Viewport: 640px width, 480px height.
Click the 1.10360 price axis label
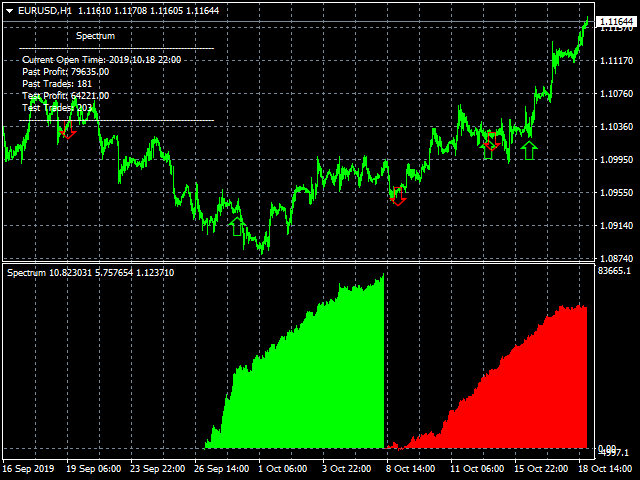click(616, 127)
